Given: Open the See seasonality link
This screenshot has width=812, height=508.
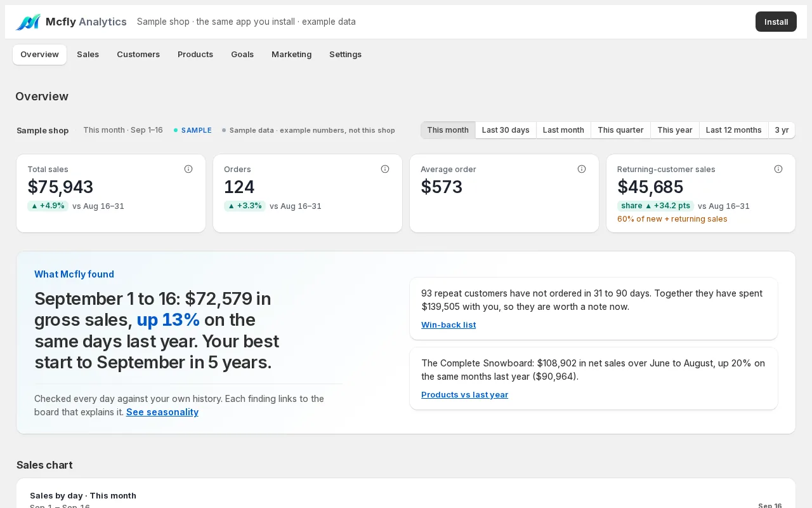Looking at the screenshot, I should pos(162,412).
